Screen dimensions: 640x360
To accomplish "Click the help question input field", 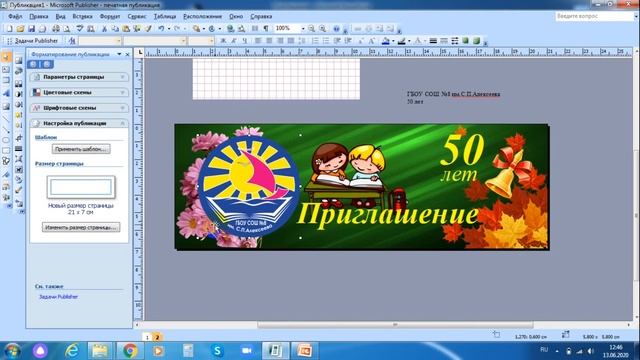I will (x=594, y=16).
